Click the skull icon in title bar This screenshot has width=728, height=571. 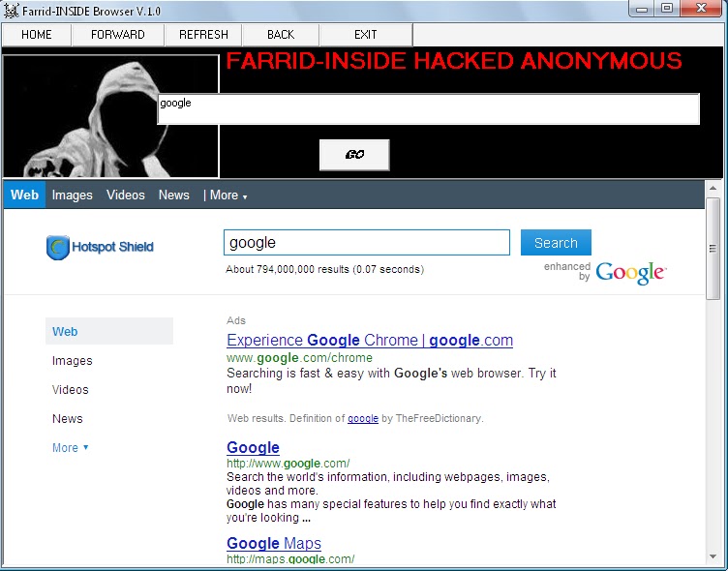point(12,11)
